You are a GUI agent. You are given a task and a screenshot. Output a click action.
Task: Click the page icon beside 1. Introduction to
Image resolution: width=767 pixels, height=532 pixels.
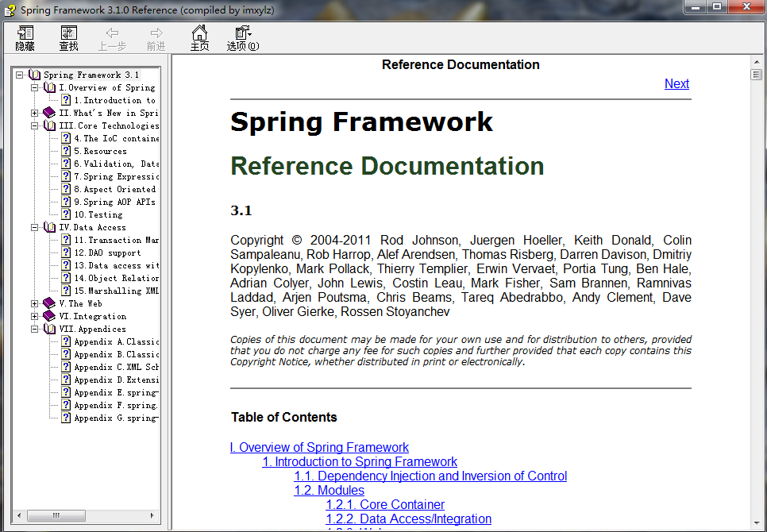[x=66, y=100]
